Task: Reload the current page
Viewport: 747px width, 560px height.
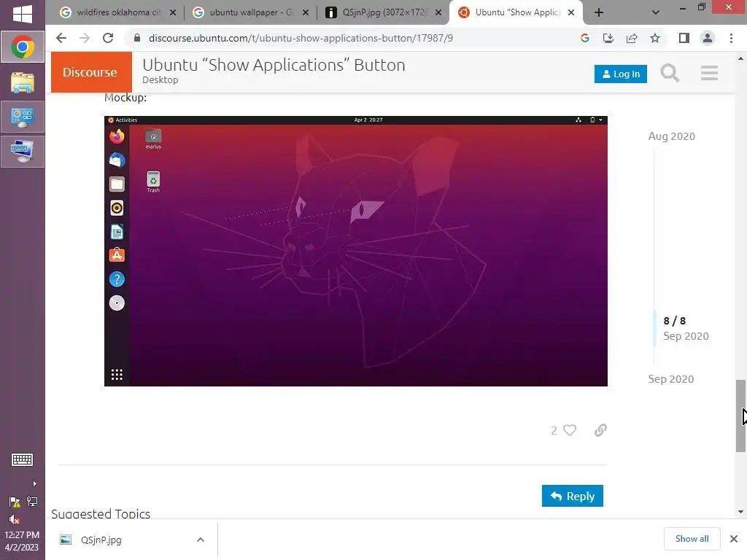Action: [x=108, y=38]
